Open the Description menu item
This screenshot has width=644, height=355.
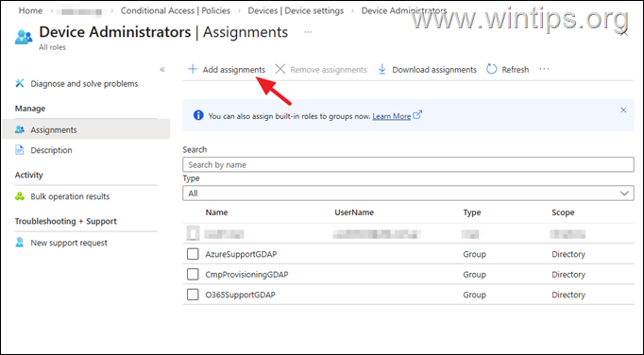(x=51, y=150)
